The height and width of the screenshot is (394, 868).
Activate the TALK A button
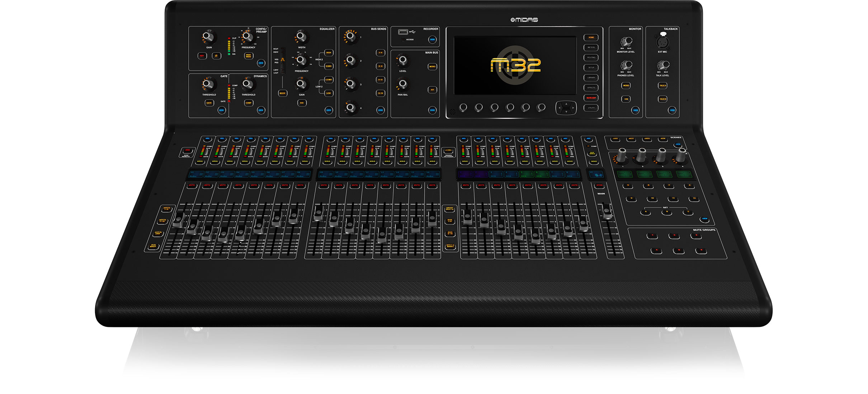663,86
